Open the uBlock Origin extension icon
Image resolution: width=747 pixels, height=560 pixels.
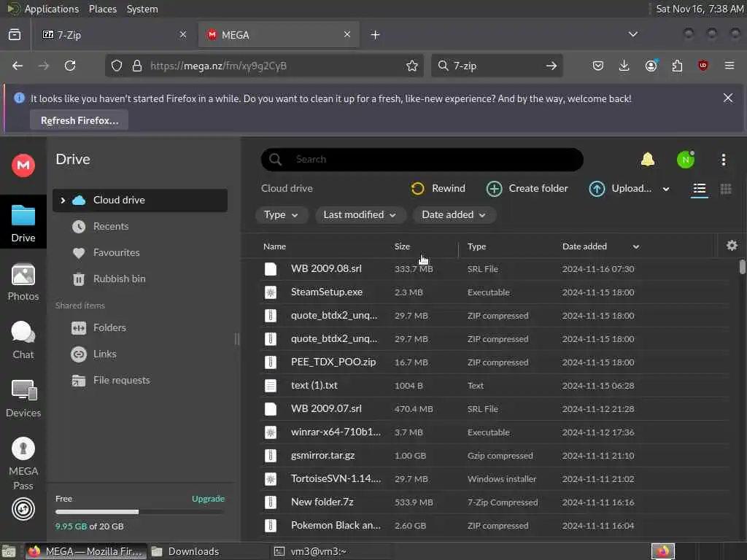click(703, 66)
